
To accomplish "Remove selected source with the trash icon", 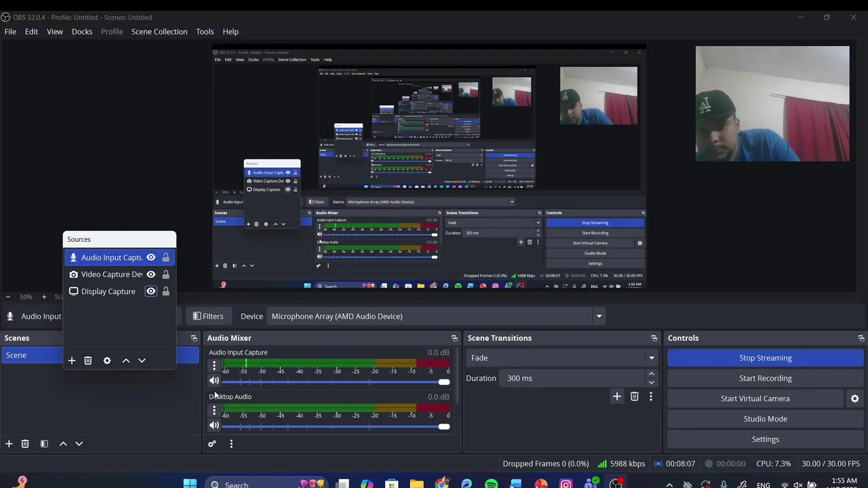I will (88, 361).
